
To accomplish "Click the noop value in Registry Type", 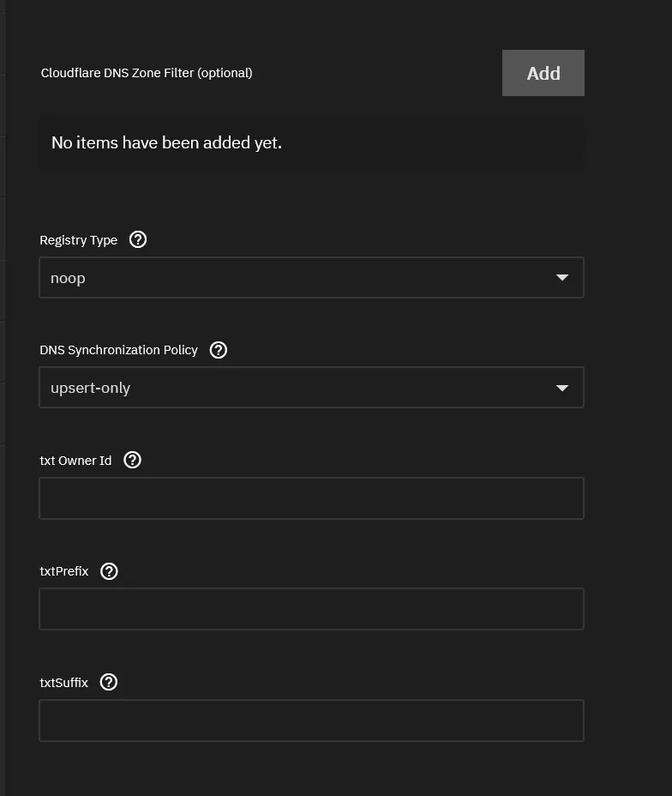I will pyautogui.click(x=68, y=277).
